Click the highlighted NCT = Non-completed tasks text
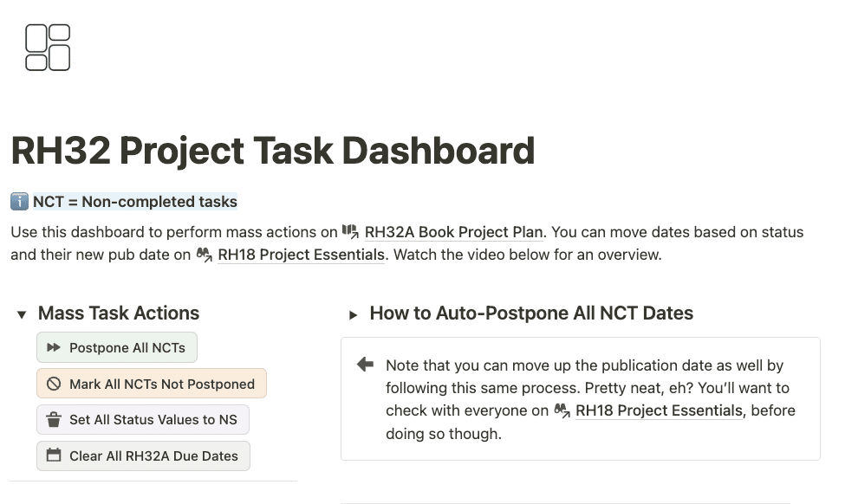845x504 pixels. [x=135, y=202]
